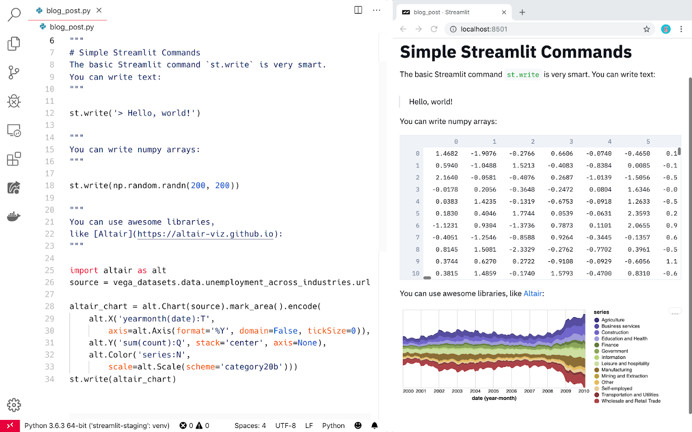The height and width of the screenshot is (432, 692).
Task: Click the remote window indicator in status bar
Action: pos(10,425)
